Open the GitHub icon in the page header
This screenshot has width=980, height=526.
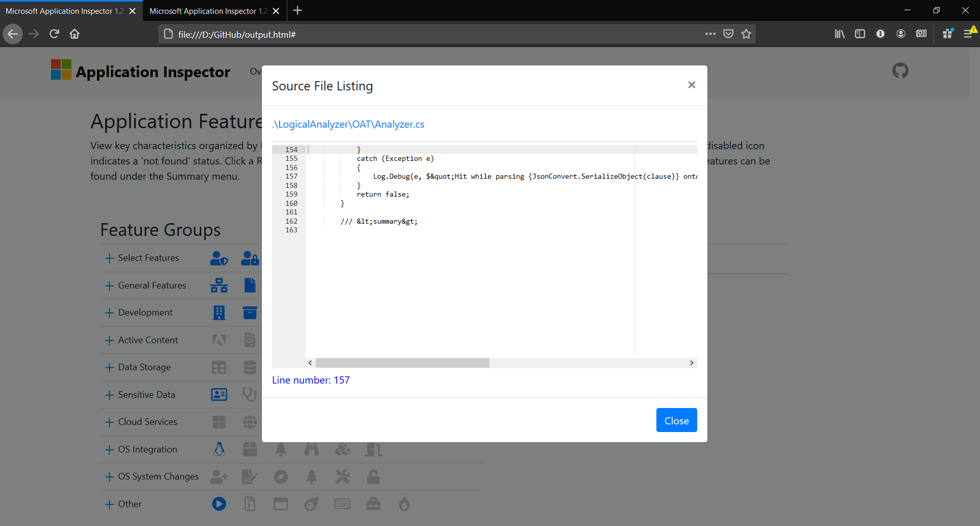click(x=900, y=71)
